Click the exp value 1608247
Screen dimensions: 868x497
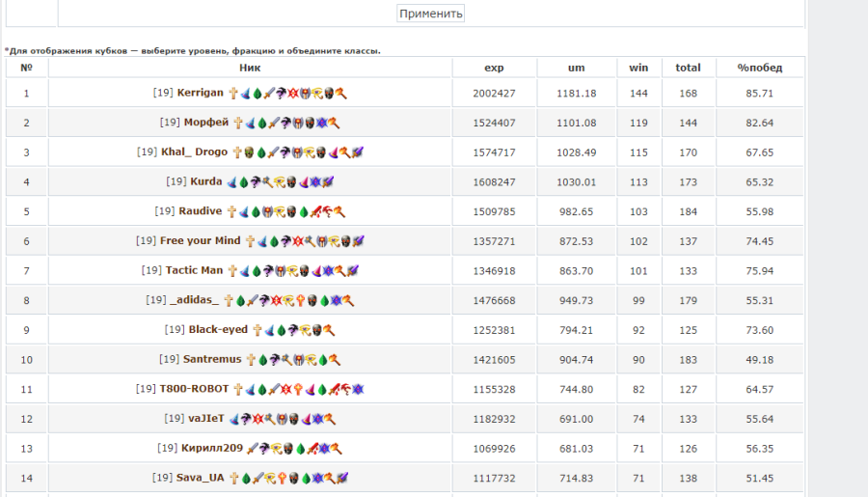click(x=494, y=181)
